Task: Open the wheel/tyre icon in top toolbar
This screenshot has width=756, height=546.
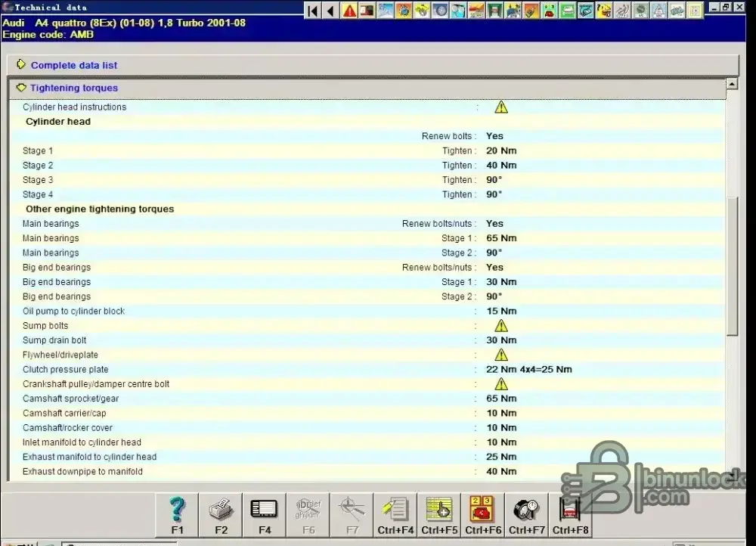Action: (440, 10)
